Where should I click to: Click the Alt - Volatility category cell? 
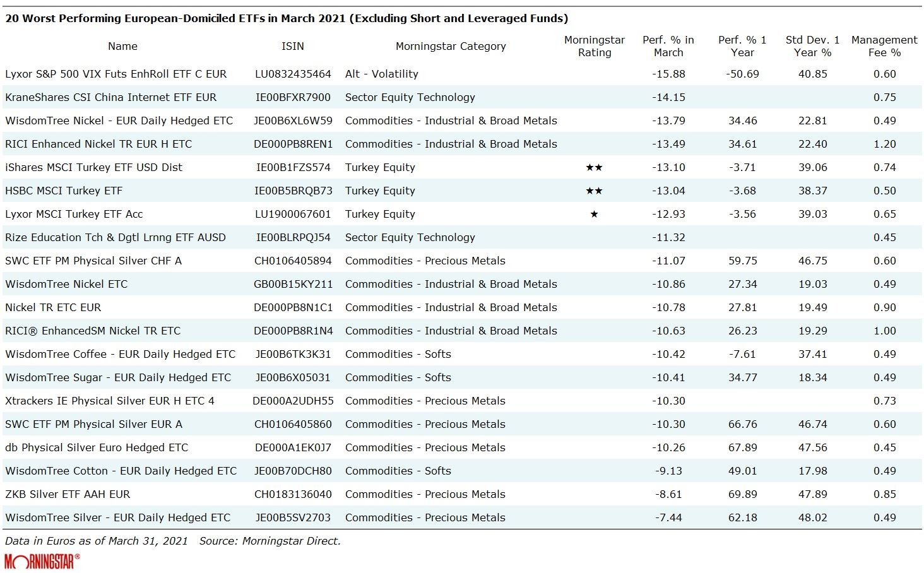click(x=381, y=74)
